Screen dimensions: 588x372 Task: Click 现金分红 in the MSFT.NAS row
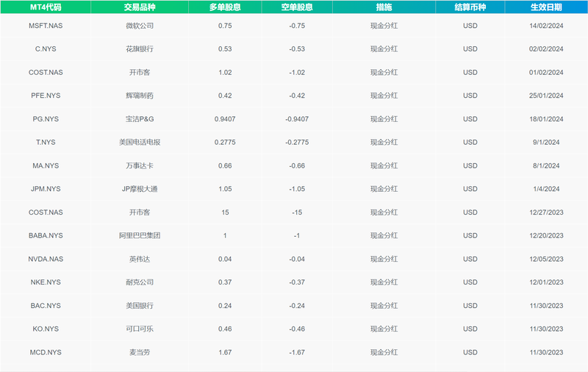coord(384,26)
